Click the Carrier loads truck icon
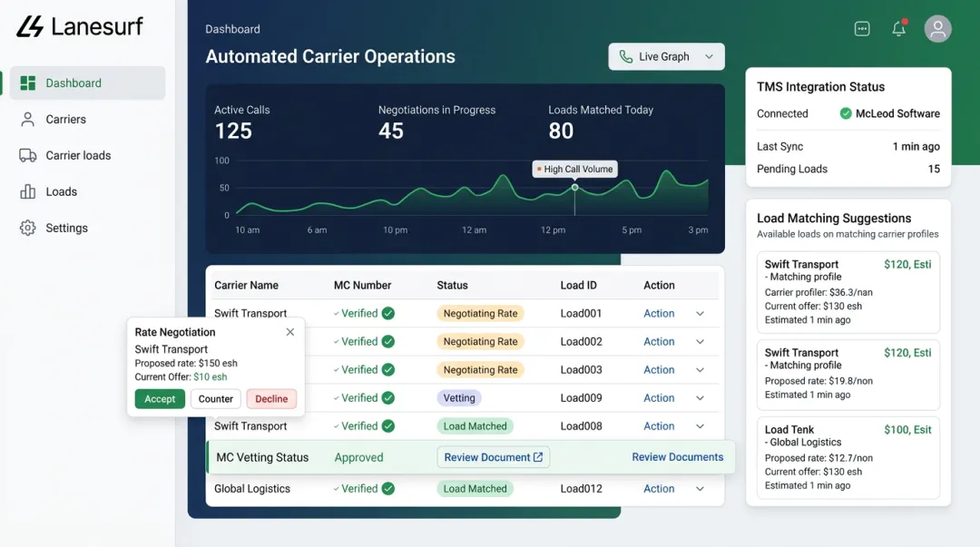 tap(27, 156)
